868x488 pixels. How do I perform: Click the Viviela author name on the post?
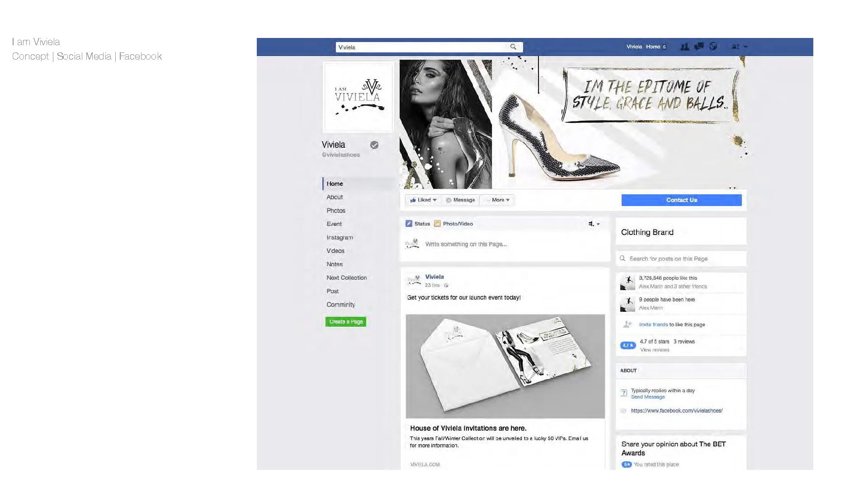click(434, 277)
